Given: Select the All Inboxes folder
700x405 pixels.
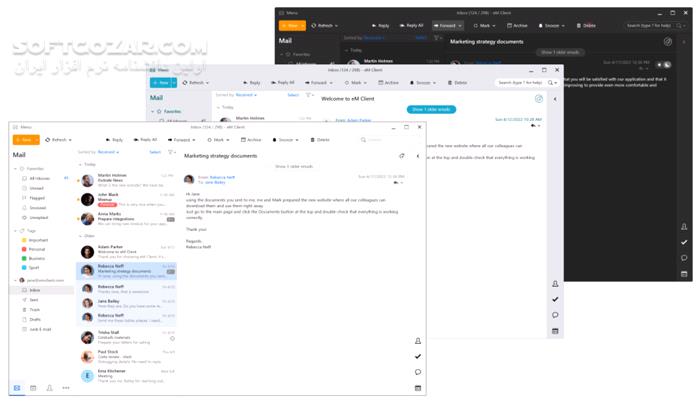Looking at the screenshot, I should [40, 179].
